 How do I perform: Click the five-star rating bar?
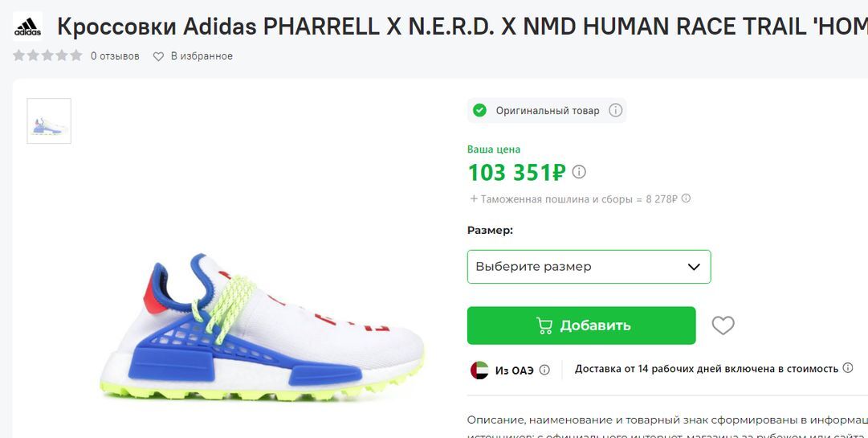(47, 55)
